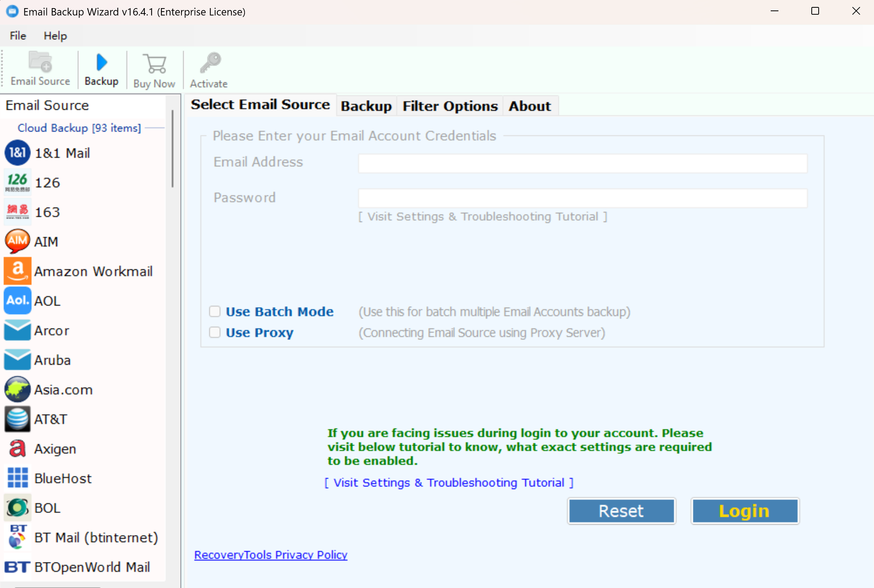Click the email source list vertical scrollbar
This screenshot has height=588, width=874.
[173, 149]
